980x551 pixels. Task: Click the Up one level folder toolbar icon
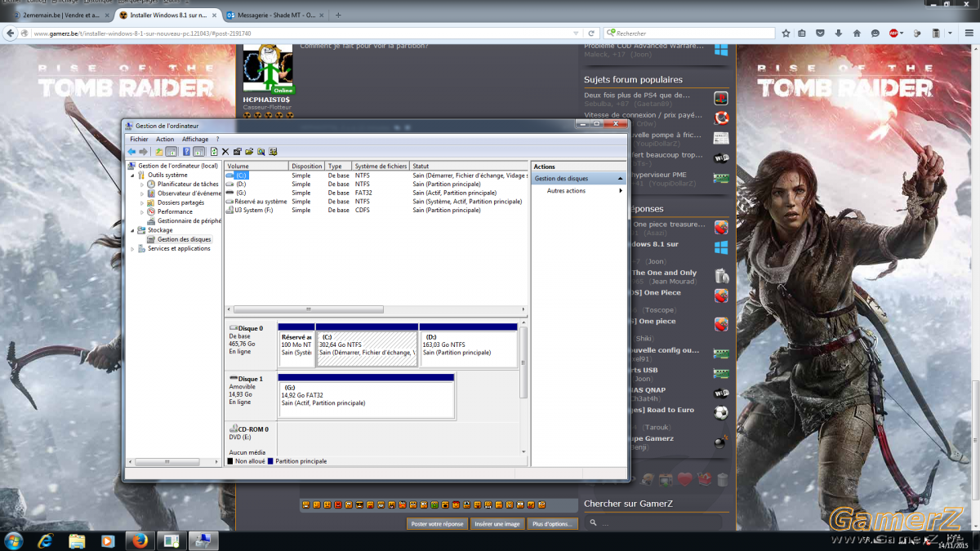point(160,152)
